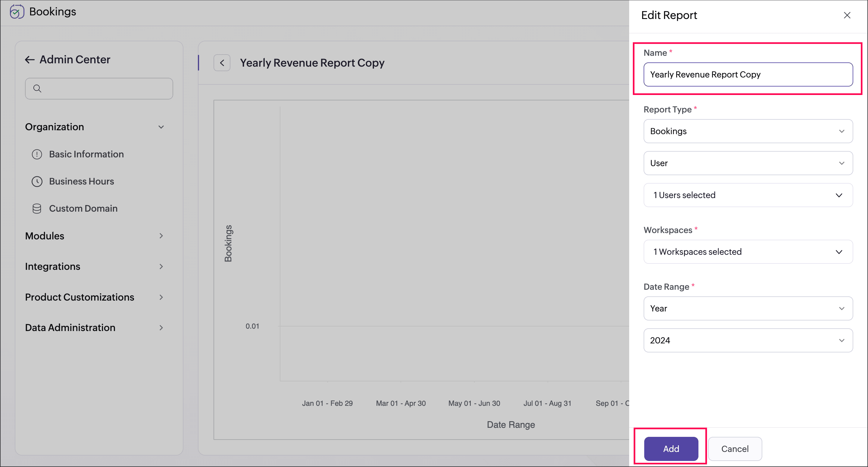Collapse the Organization section

(x=161, y=127)
